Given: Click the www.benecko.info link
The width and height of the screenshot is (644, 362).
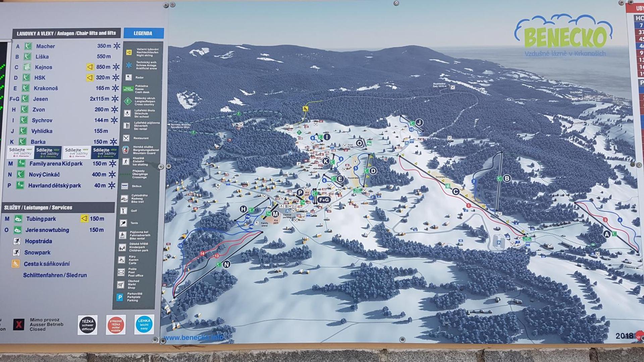Looking at the screenshot, I should point(193,338).
